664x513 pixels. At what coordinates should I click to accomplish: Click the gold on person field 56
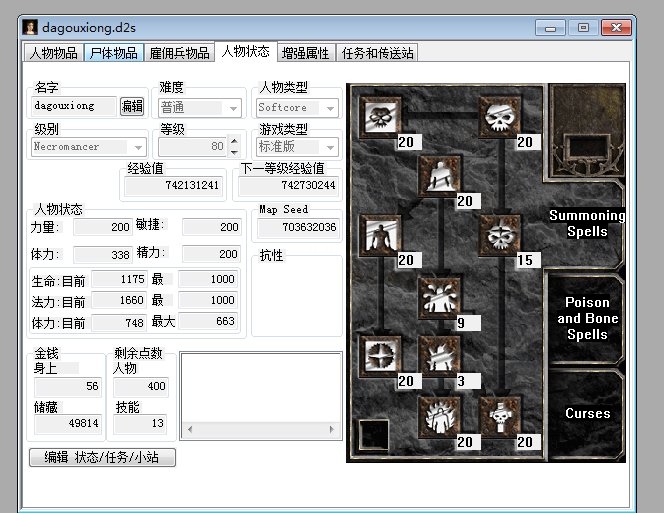(x=68, y=387)
